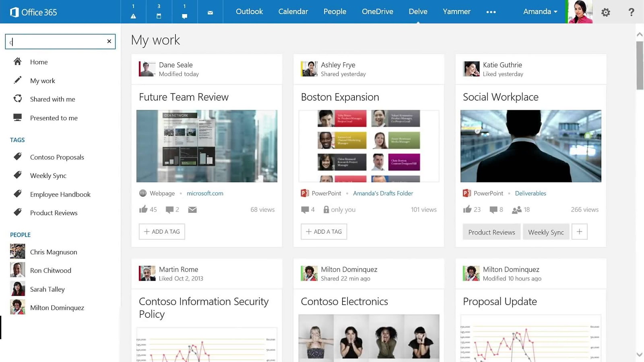Open the settings gear icon

(x=605, y=12)
